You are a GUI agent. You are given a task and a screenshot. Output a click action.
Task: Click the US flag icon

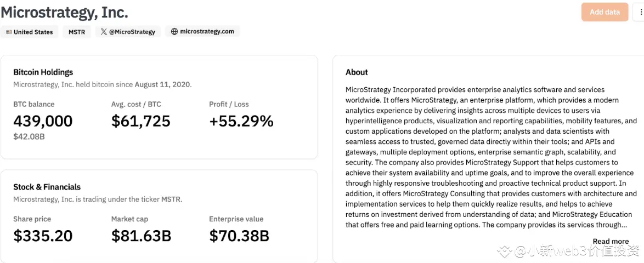click(9, 32)
